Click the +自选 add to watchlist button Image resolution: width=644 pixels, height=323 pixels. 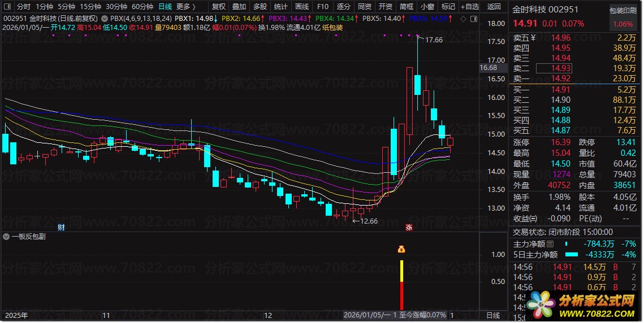coord(469,7)
